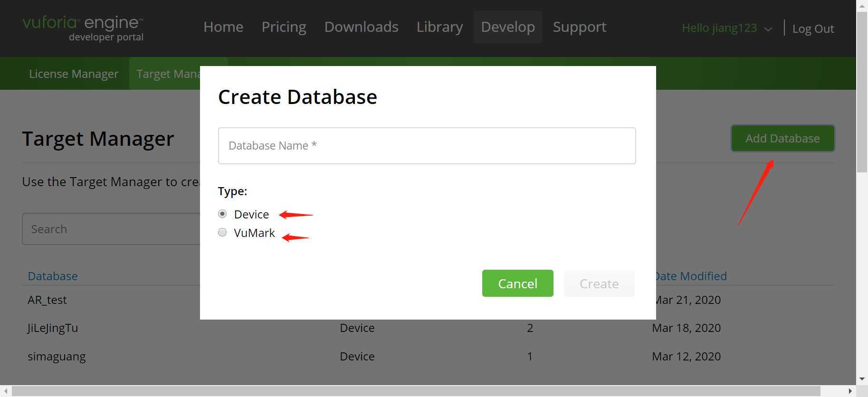Click the Device type cell for JiLeJingTu
Image resolution: width=868 pixels, height=397 pixels.
[x=357, y=328]
